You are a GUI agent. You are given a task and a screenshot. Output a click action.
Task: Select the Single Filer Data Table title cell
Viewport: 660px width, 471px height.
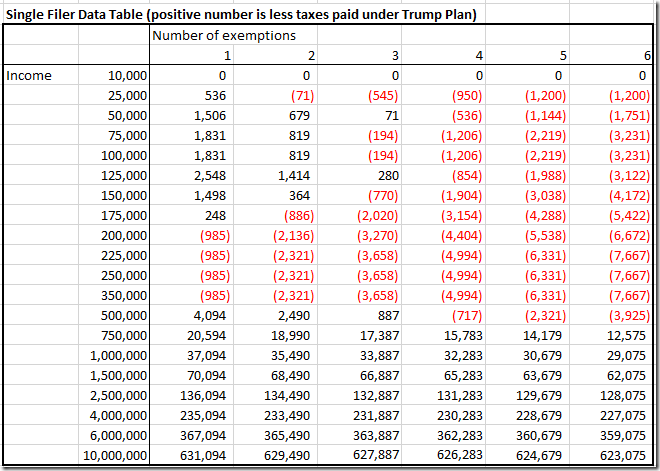tap(241, 15)
